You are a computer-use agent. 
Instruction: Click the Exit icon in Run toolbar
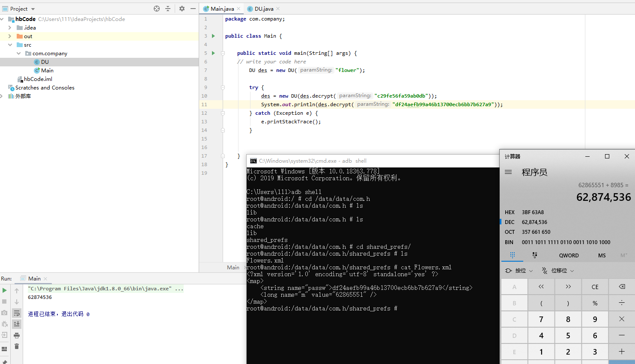click(x=4, y=335)
